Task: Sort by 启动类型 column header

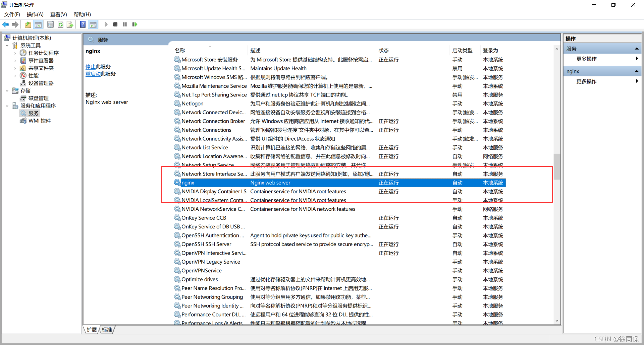Action: click(x=465, y=51)
